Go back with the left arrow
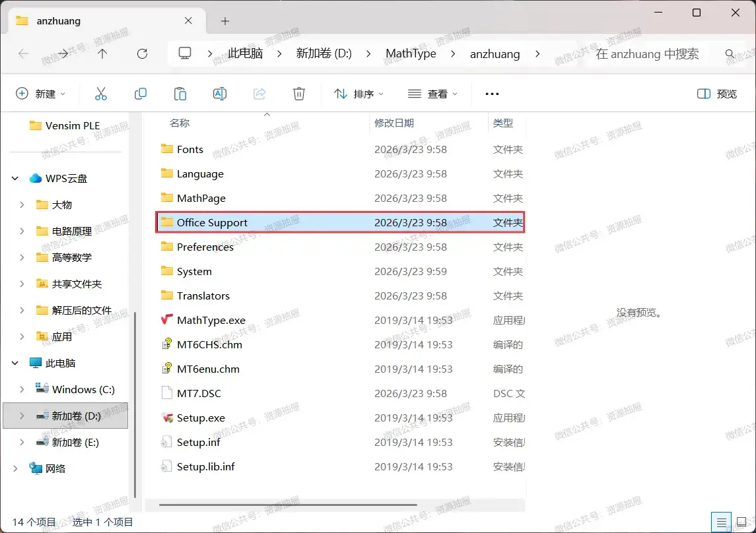 (x=23, y=53)
